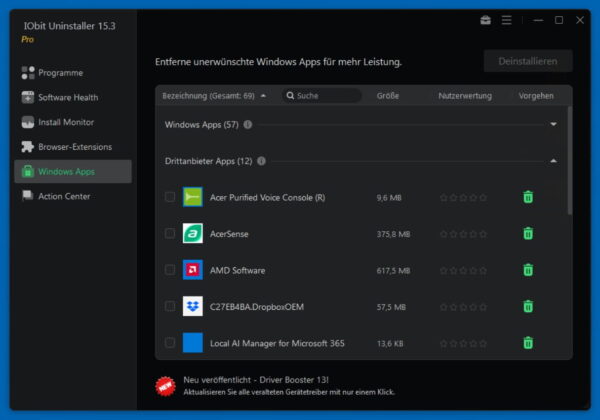
Task: Select the AMD Software app name
Action: [x=237, y=270]
